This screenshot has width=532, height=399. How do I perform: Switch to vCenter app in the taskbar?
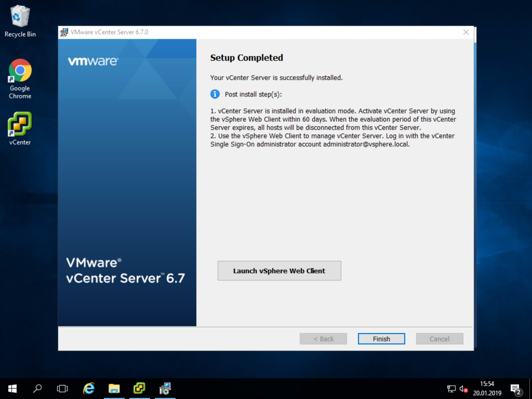(x=139, y=389)
